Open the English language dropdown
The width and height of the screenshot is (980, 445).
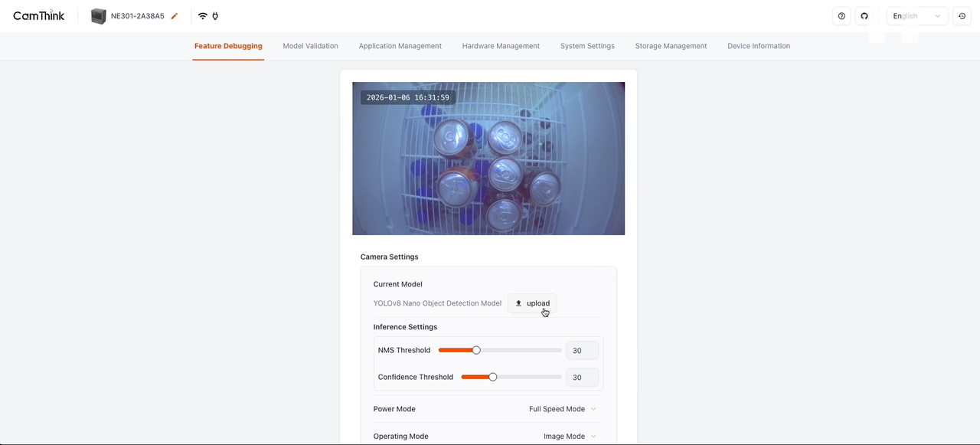pyautogui.click(x=916, y=16)
